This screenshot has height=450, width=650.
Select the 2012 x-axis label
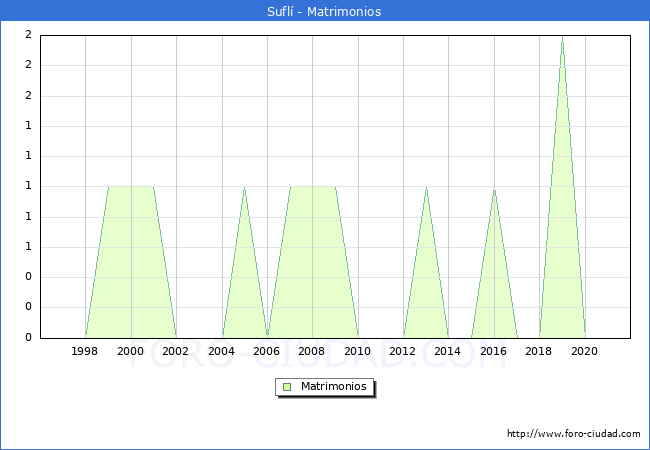click(x=403, y=351)
